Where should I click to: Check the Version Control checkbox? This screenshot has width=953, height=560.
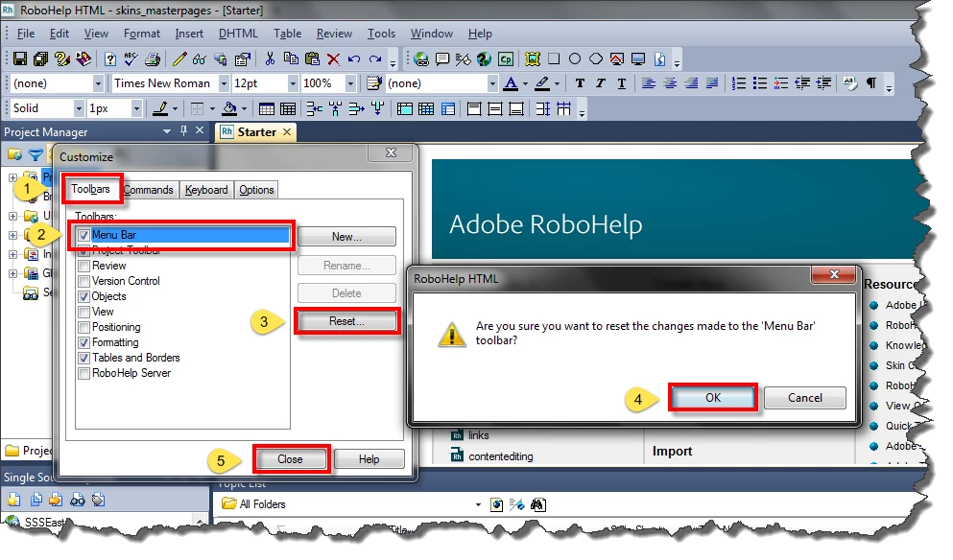(x=83, y=281)
